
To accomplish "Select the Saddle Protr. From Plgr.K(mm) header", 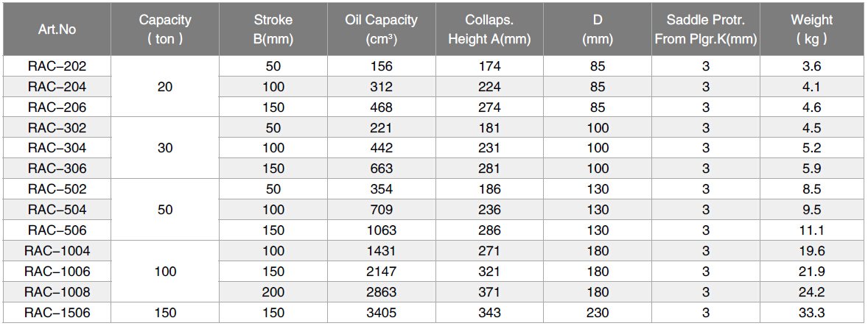I will tap(705, 29).
